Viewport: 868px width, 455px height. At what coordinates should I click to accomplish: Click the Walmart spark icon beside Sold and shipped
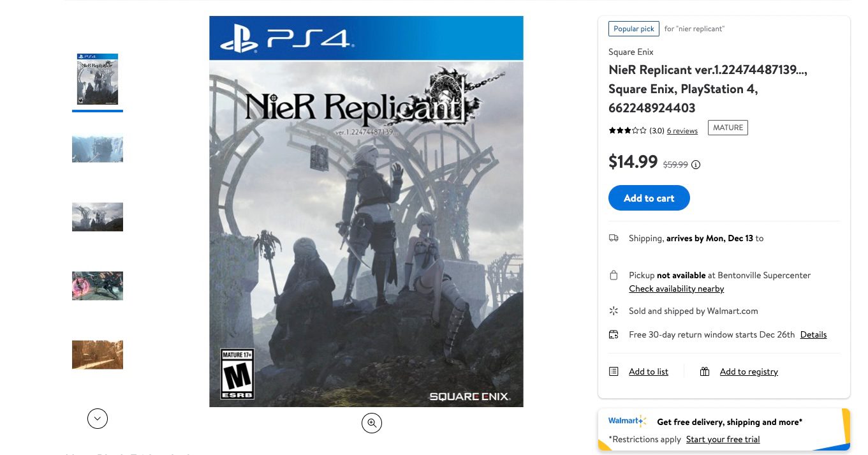[614, 311]
